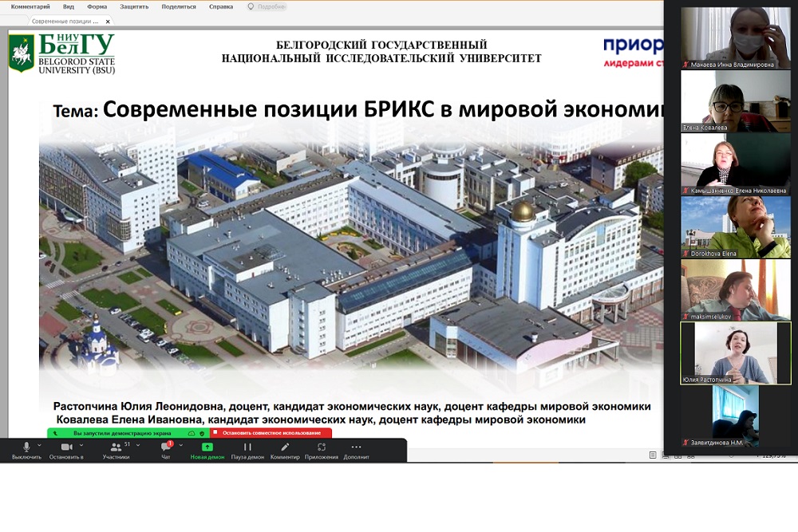This screenshot has width=798, height=532.
Task: Expand the participants options arrow
Action: pos(138,445)
